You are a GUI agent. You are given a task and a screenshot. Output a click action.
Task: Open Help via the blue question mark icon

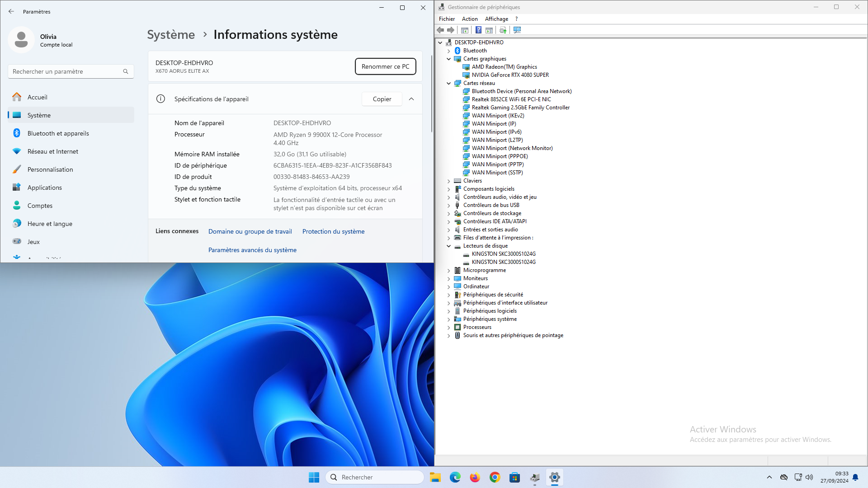pos(478,30)
